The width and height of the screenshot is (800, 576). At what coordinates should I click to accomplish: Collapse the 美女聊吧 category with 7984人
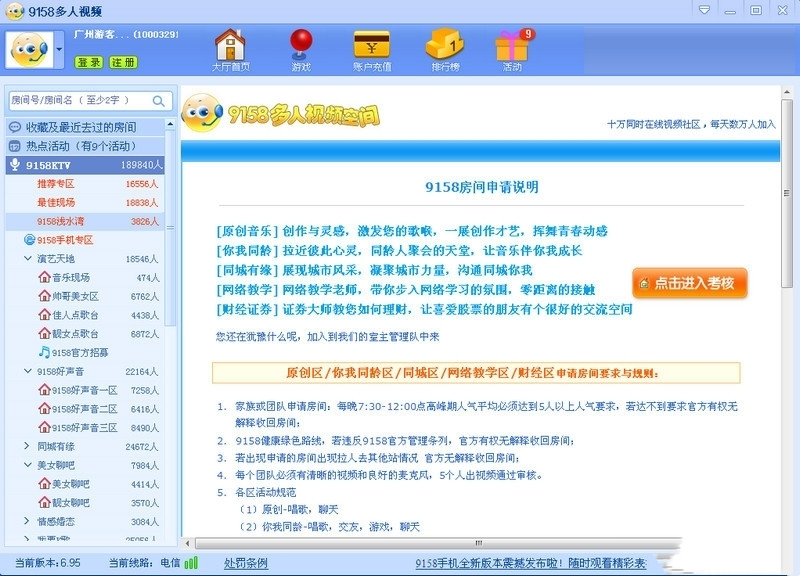pyautogui.click(x=28, y=465)
